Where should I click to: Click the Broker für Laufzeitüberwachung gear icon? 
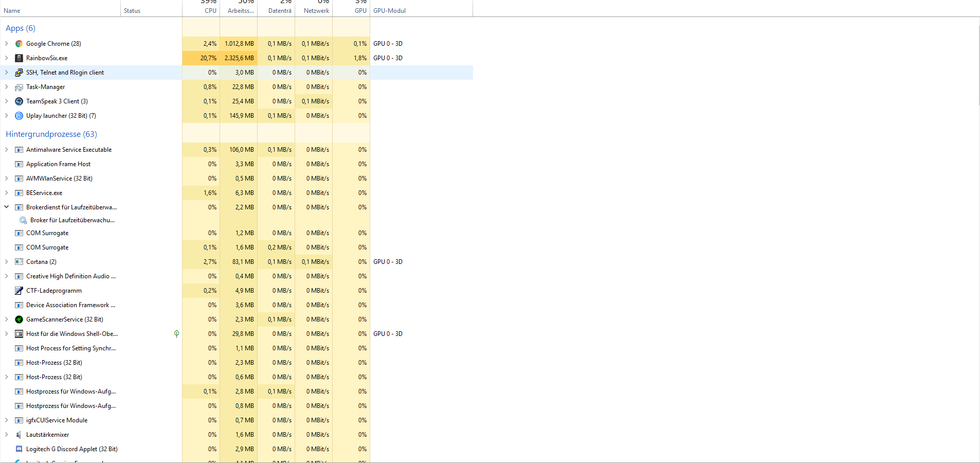click(x=23, y=220)
